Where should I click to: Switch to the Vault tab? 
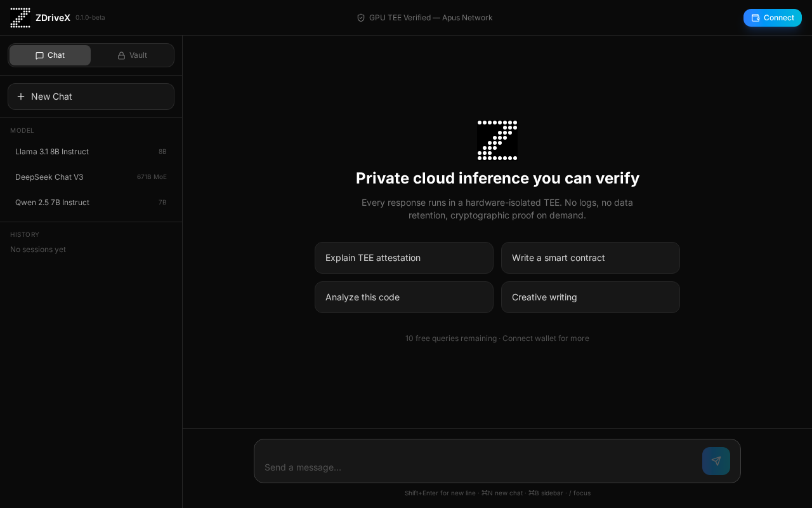coord(132,55)
